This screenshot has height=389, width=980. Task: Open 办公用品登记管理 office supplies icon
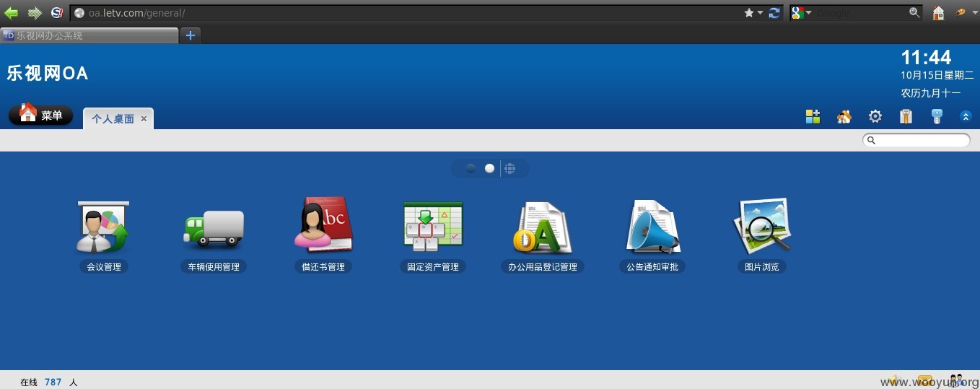click(543, 227)
